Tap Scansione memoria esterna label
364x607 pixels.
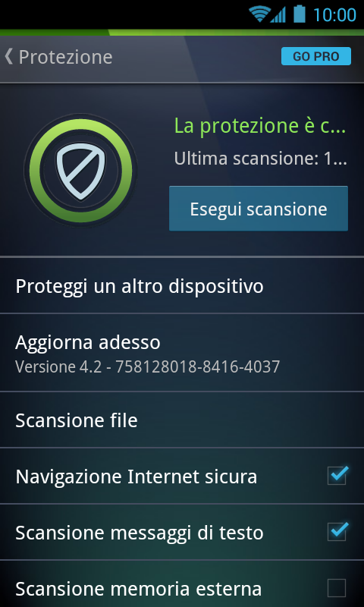point(139,590)
